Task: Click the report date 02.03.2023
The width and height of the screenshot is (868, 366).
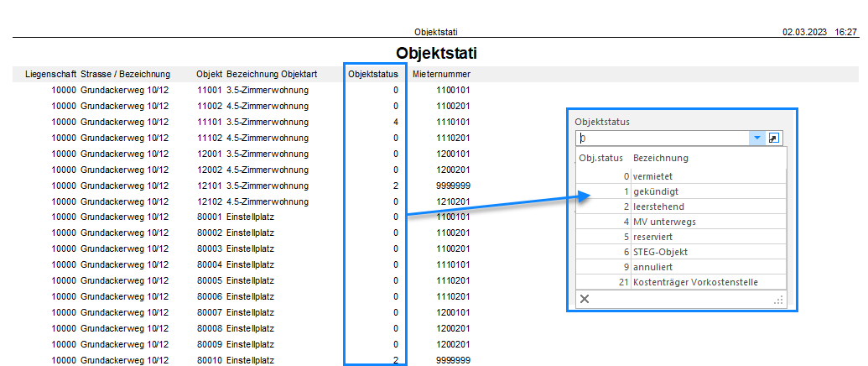Action: point(804,33)
